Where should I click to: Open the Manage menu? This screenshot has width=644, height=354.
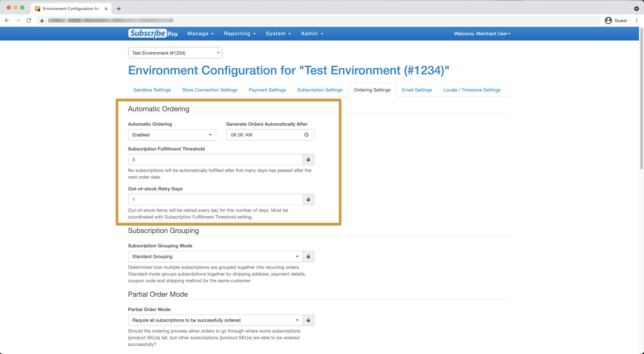coord(200,34)
